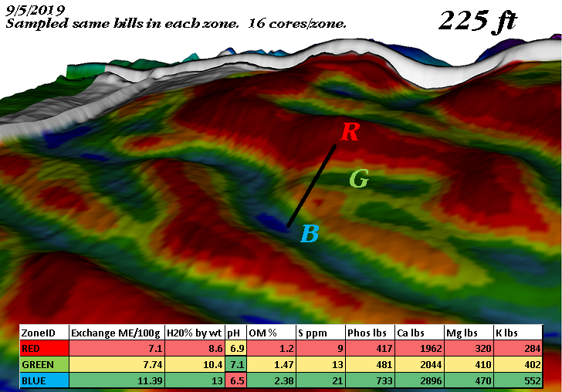Select the Exchange ME/100g column header
Image resolution: width=562 pixels, height=392 pixels.
pos(117,333)
